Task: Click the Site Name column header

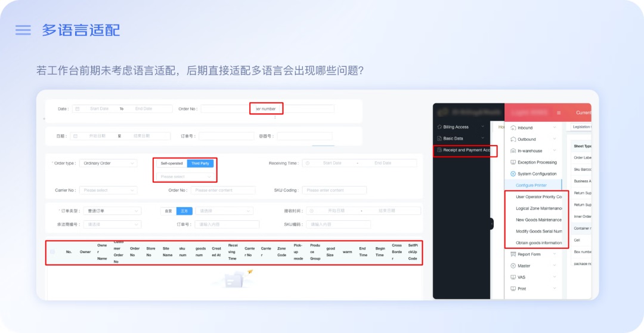Action: click(x=168, y=252)
